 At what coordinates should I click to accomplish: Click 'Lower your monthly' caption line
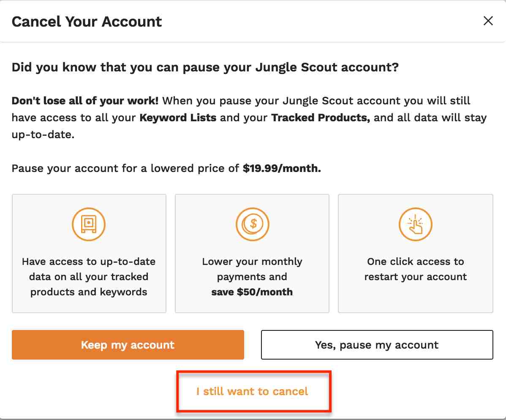252,262
